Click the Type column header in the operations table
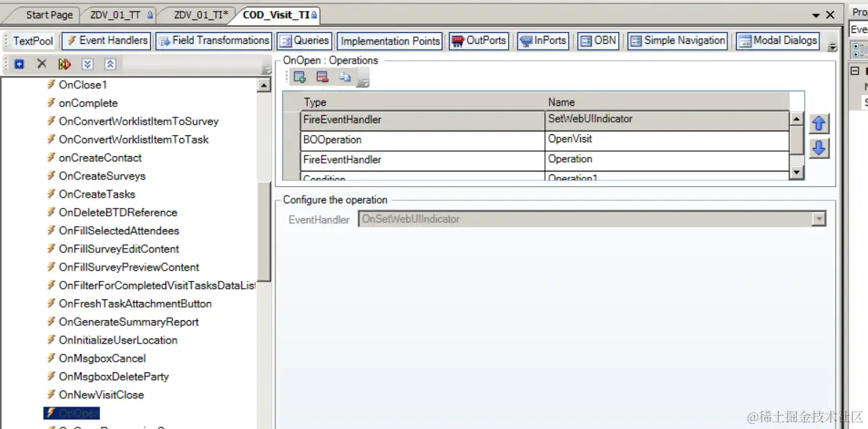This screenshot has height=429, width=868. pyautogui.click(x=423, y=102)
